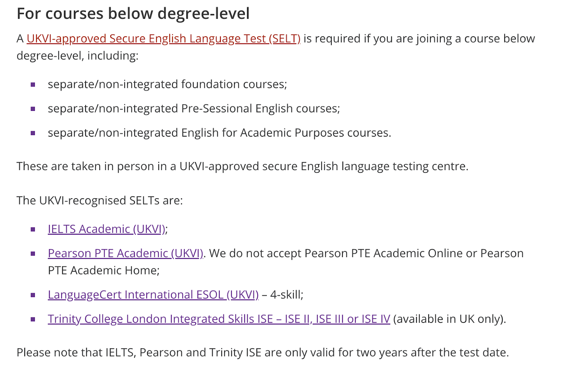Screen dimensions: 588x371
Task: Visit the LanguageCert International ESOL (UKVI) link
Action: point(153,295)
